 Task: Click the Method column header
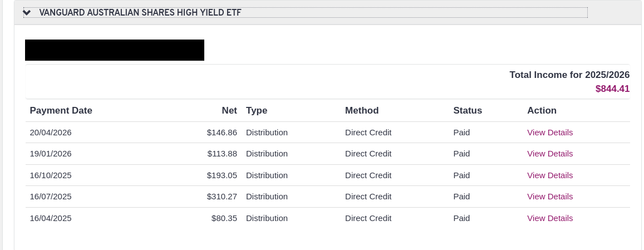point(362,110)
